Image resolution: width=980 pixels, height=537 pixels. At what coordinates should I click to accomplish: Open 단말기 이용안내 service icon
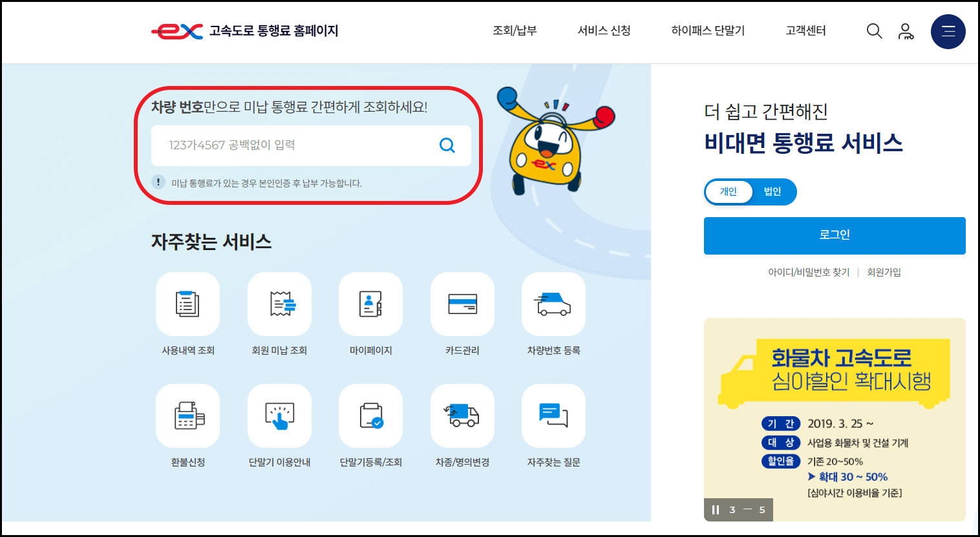click(x=279, y=416)
